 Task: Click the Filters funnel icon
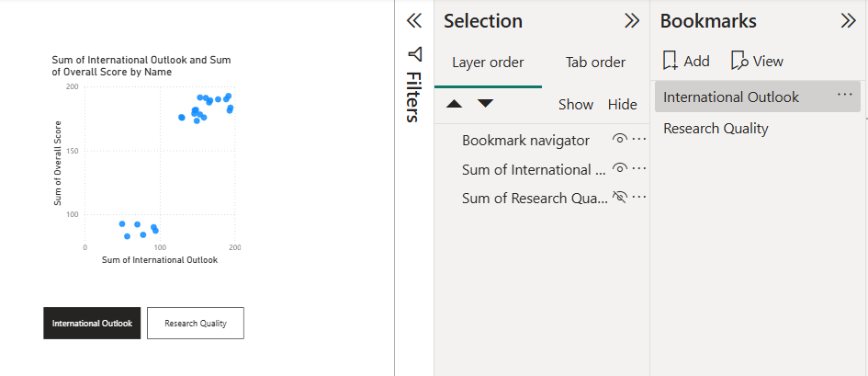coord(414,54)
